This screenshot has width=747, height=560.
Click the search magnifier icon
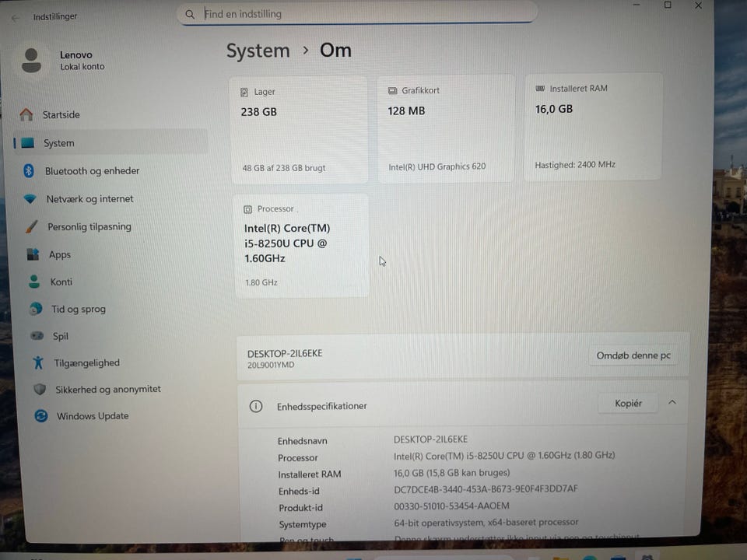(190, 14)
